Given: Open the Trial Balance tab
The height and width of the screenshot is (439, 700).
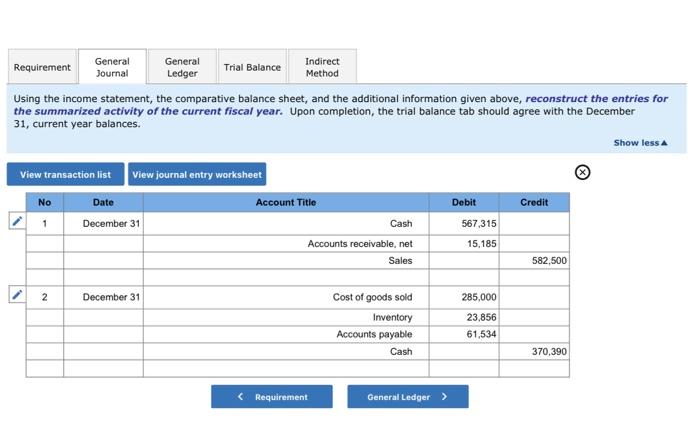Looking at the screenshot, I should pos(252,67).
